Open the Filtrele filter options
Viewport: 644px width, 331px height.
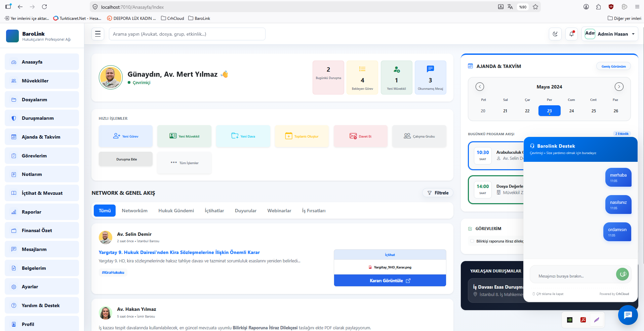[x=438, y=193]
